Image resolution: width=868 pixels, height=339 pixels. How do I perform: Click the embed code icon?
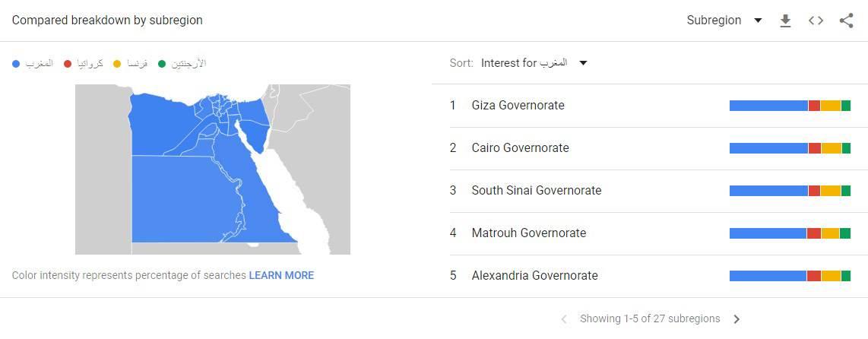[x=816, y=21]
